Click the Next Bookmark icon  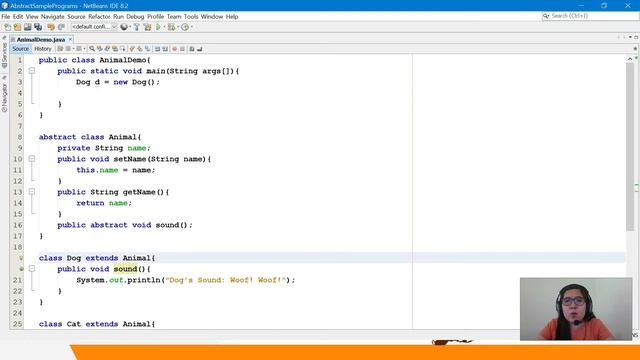pos(140,49)
